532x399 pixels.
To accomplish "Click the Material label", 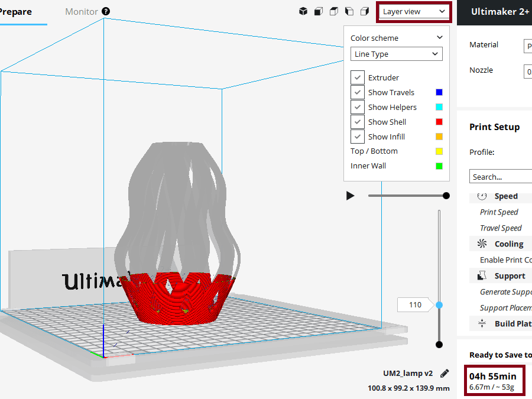I will coord(484,45).
